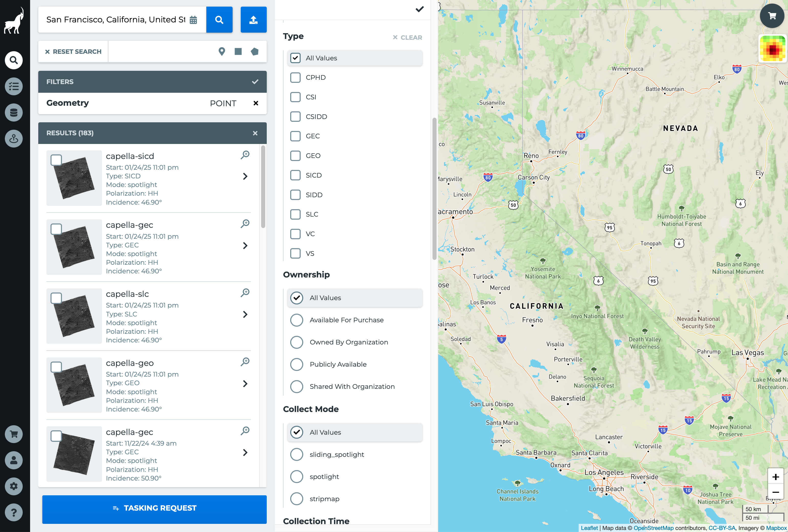Click the blue search magnifier button
Image resolution: width=788 pixels, height=532 pixels.
(x=219, y=20)
